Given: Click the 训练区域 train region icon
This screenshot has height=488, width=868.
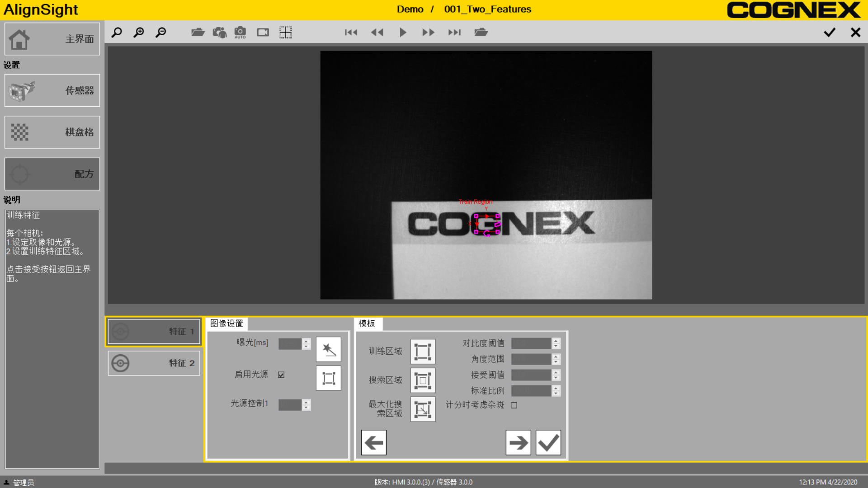Looking at the screenshot, I should [422, 352].
